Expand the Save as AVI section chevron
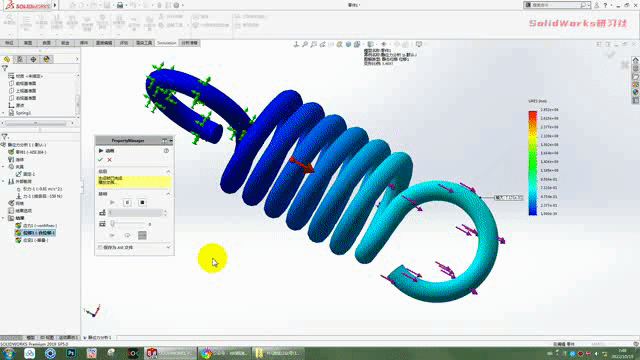The height and width of the screenshot is (360, 640). click(168, 247)
